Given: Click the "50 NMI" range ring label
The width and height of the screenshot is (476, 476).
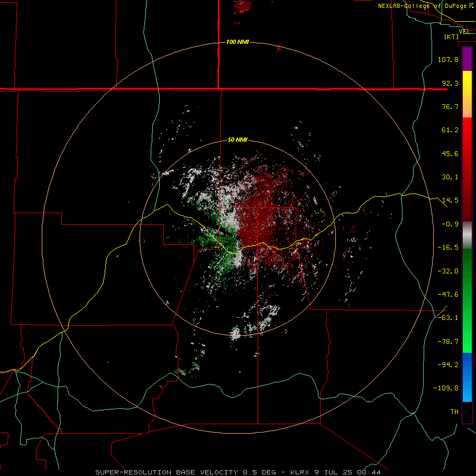Looking at the screenshot, I should tap(237, 140).
